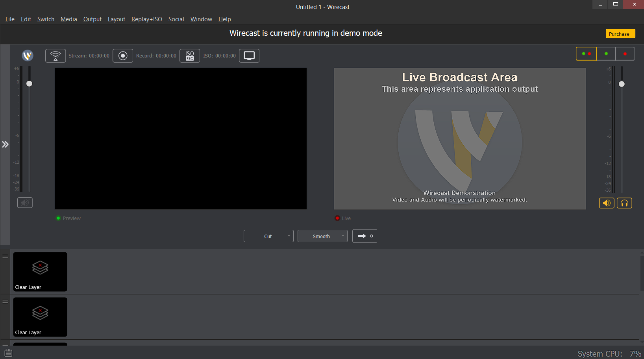Toggle live audio speaker output
The width and height of the screenshot is (644, 359).
(x=607, y=203)
